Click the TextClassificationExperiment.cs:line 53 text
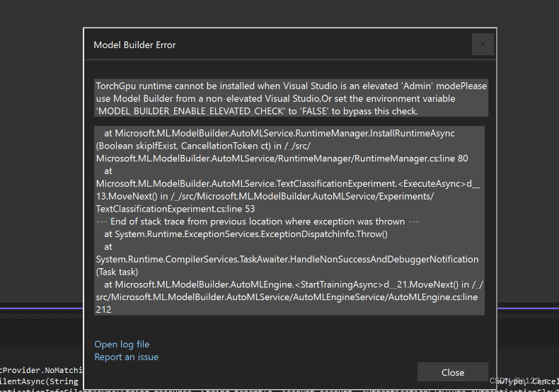 click(175, 209)
